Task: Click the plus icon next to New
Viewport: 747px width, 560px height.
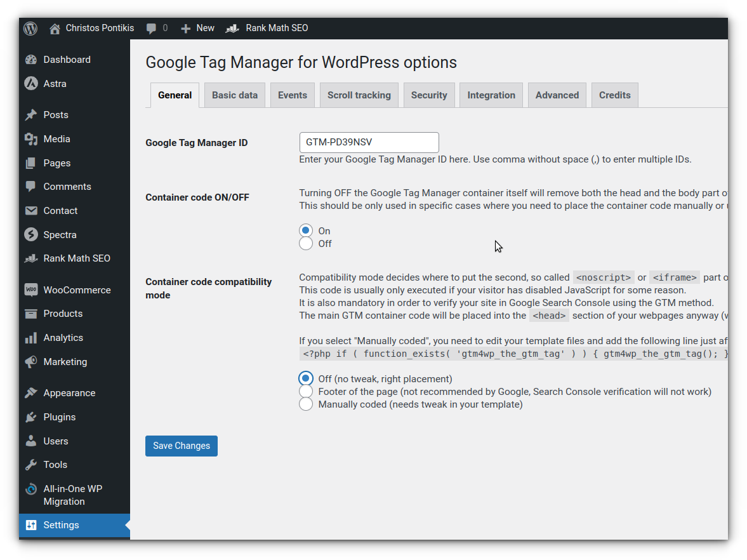Action: tap(186, 29)
